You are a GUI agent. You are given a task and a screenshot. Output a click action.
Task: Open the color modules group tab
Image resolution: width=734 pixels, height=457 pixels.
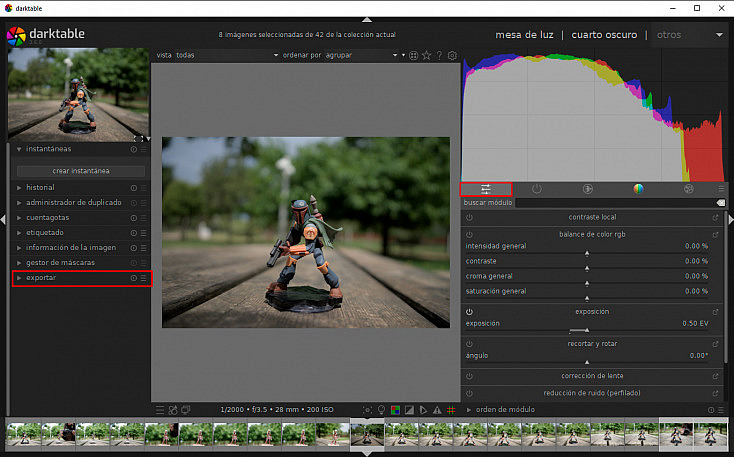coord(638,189)
